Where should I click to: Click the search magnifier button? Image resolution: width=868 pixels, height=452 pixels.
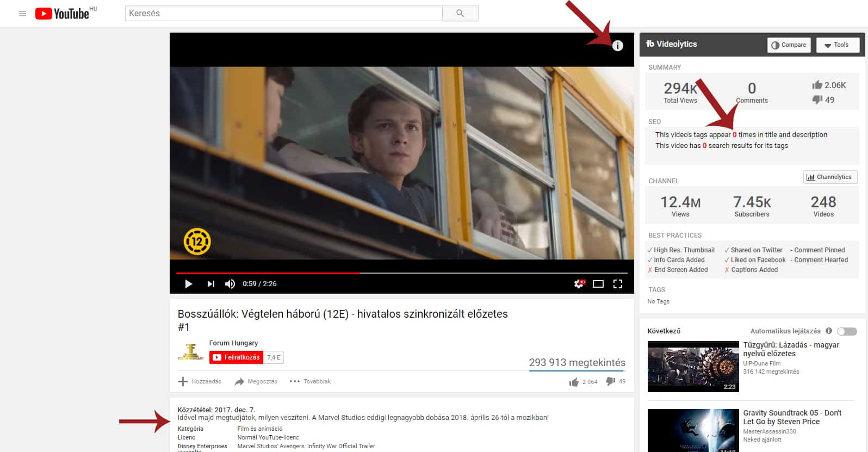(460, 13)
